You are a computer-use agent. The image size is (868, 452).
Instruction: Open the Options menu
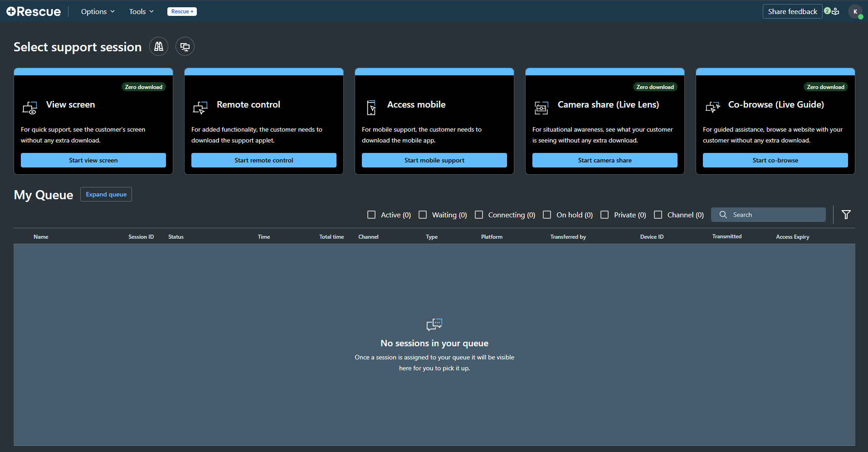(98, 11)
